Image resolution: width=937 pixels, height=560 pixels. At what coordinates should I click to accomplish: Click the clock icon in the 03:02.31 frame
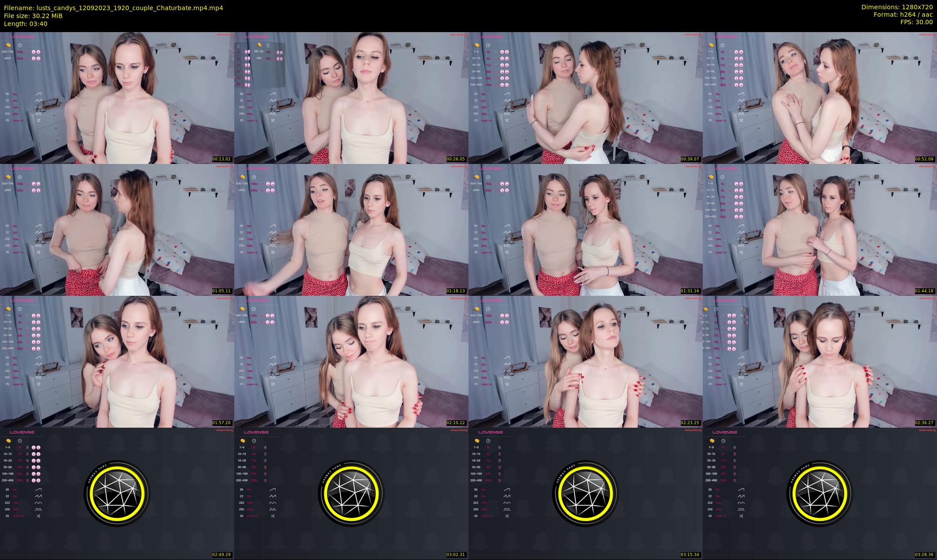click(x=254, y=440)
